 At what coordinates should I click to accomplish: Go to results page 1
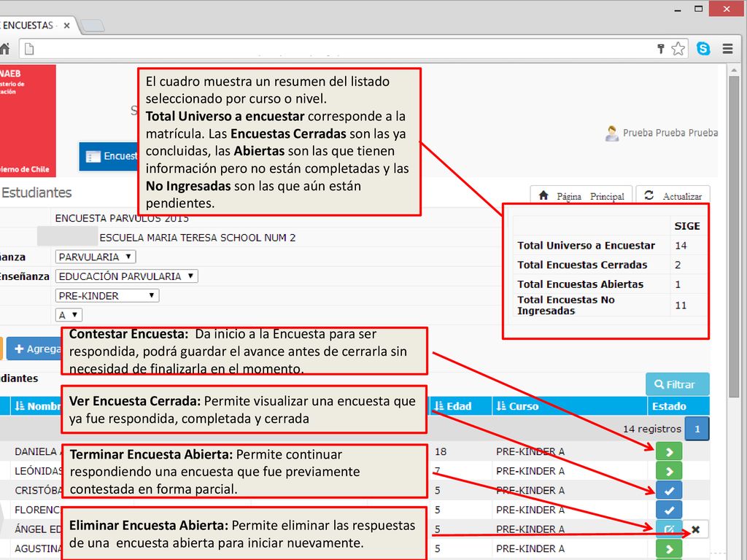[697, 429]
